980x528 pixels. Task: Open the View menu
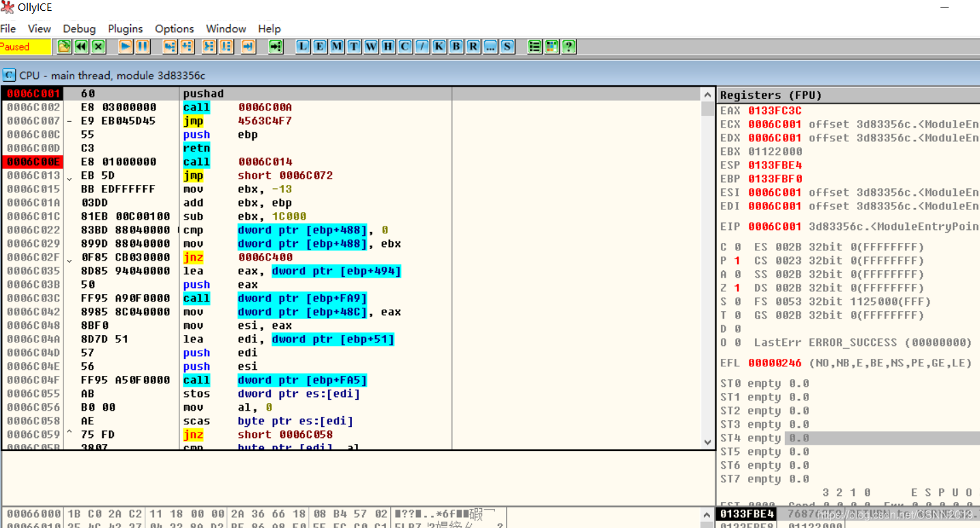pos(40,29)
